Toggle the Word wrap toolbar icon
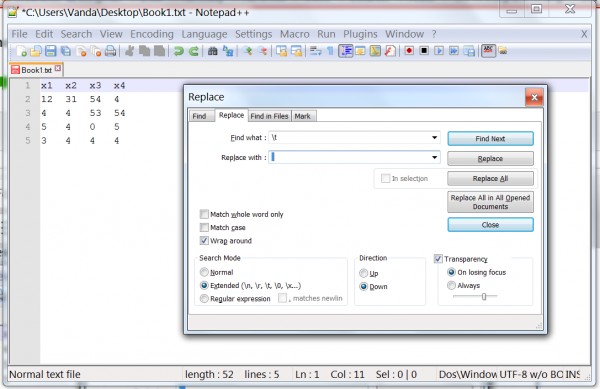The width and height of the screenshot is (600, 389). coord(316,51)
